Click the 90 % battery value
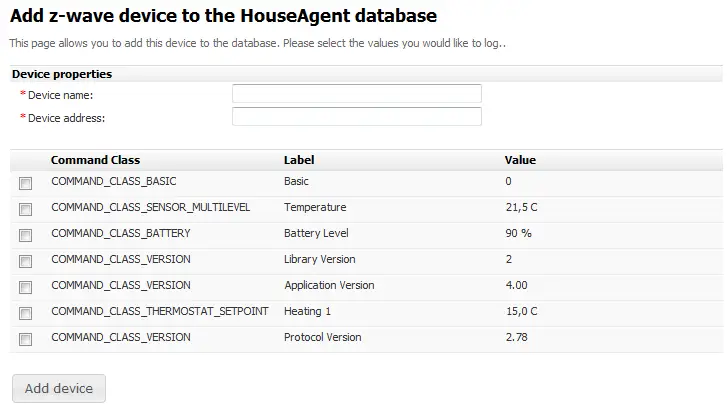 (518, 233)
